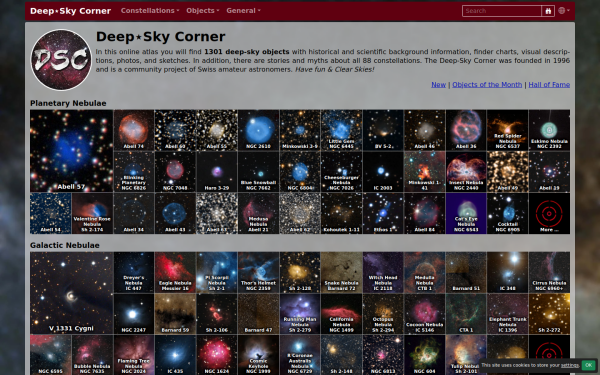Open the NGC 604 thumbnail

tap(424, 355)
